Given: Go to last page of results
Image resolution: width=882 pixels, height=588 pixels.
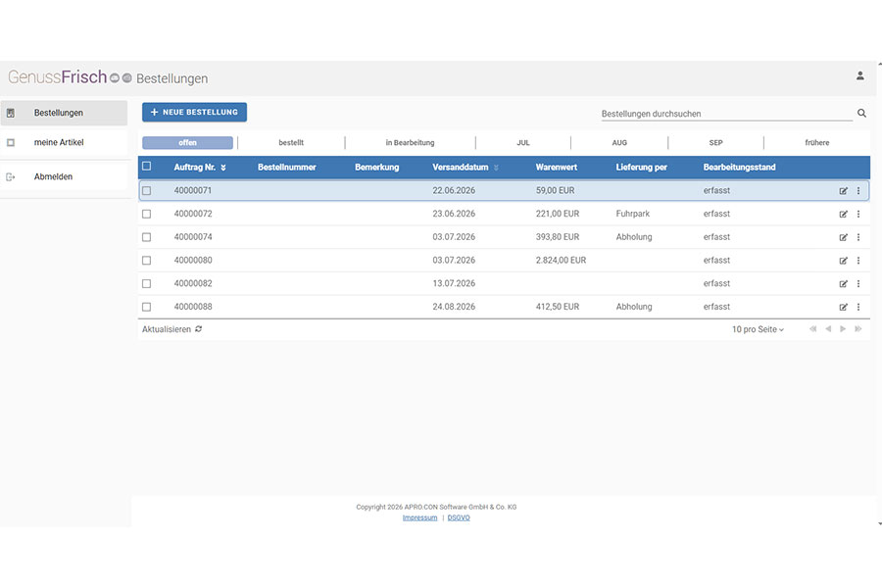Looking at the screenshot, I should click(x=857, y=329).
